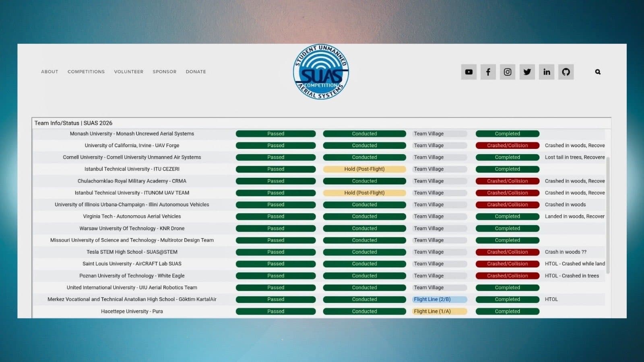The width and height of the screenshot is (644, 362).
Task: Open the YouTube social icon
Action: (x=469, y=72)
